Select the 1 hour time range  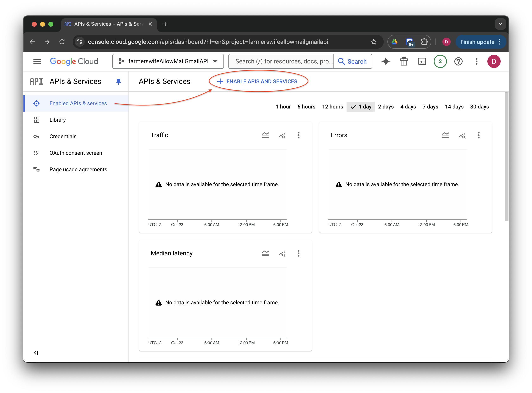[x=283, y=107]
